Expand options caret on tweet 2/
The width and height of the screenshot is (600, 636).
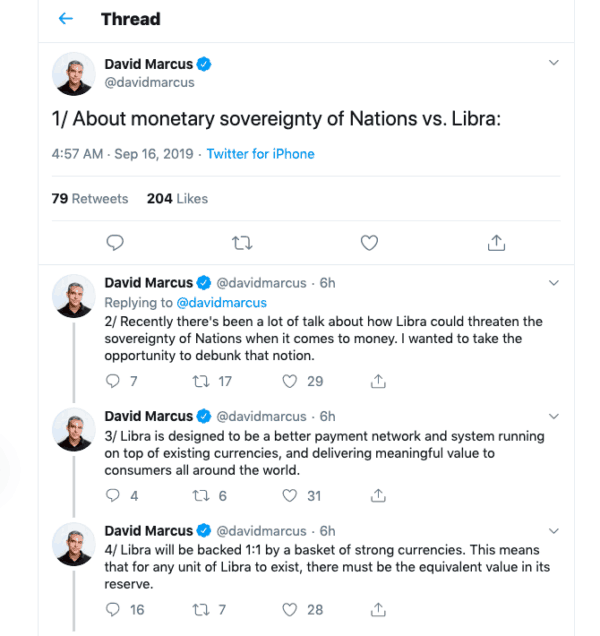554,283
